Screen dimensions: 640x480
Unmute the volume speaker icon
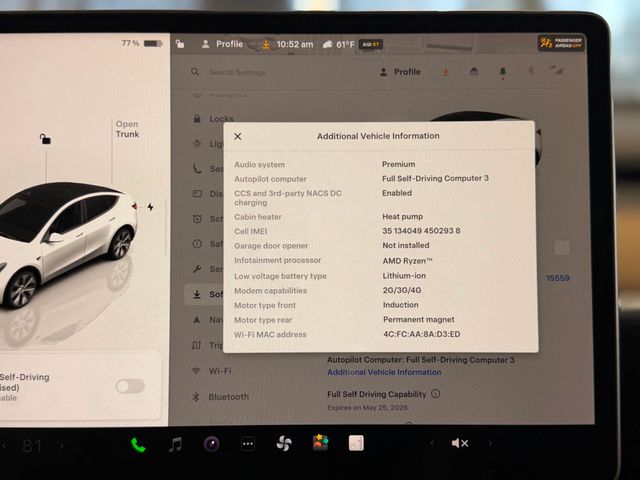pos(460,443)
